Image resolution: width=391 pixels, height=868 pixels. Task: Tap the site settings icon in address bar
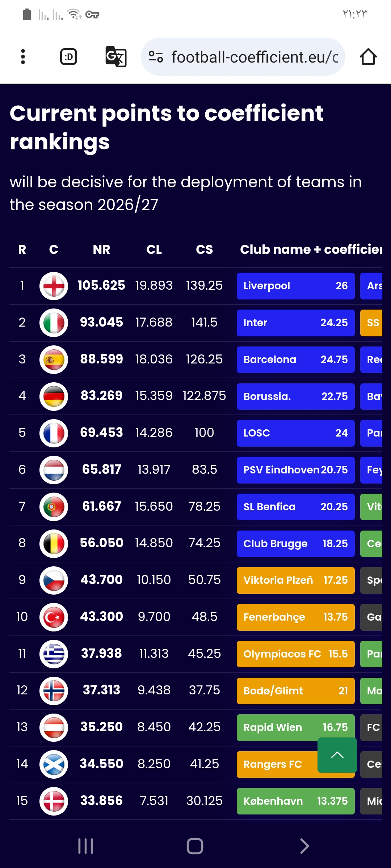pyautogui.click(x=156, y=57)
